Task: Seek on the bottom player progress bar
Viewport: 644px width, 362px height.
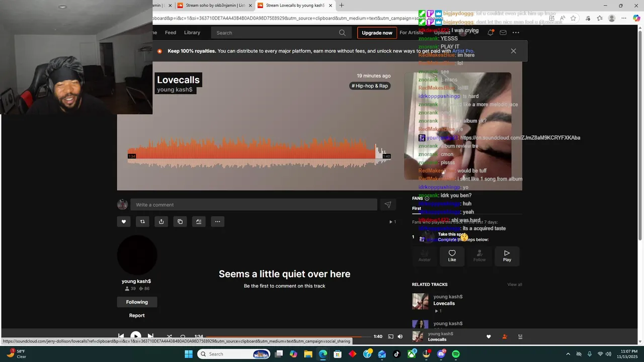Action: (288, 336)
